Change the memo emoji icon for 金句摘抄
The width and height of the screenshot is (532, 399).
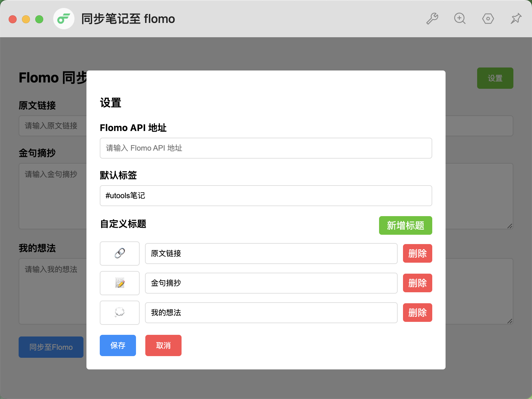(120, 283)
